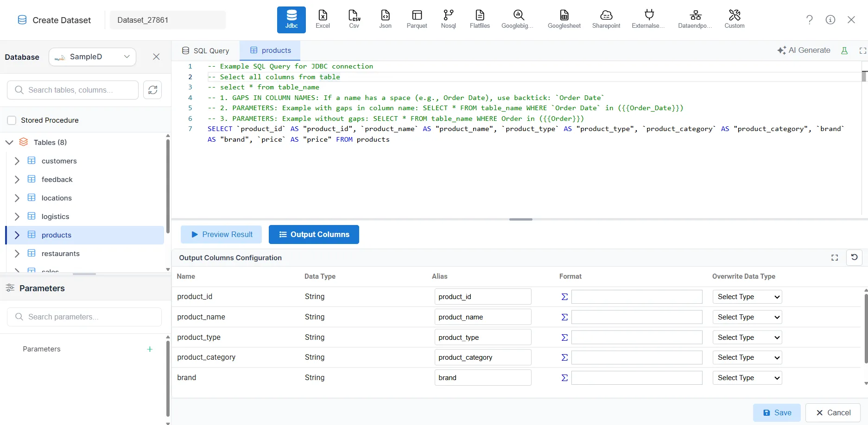The image size is (868, 425).
Task: Open the sigma format picker for product_id
Action: click(x=564, y=297)
